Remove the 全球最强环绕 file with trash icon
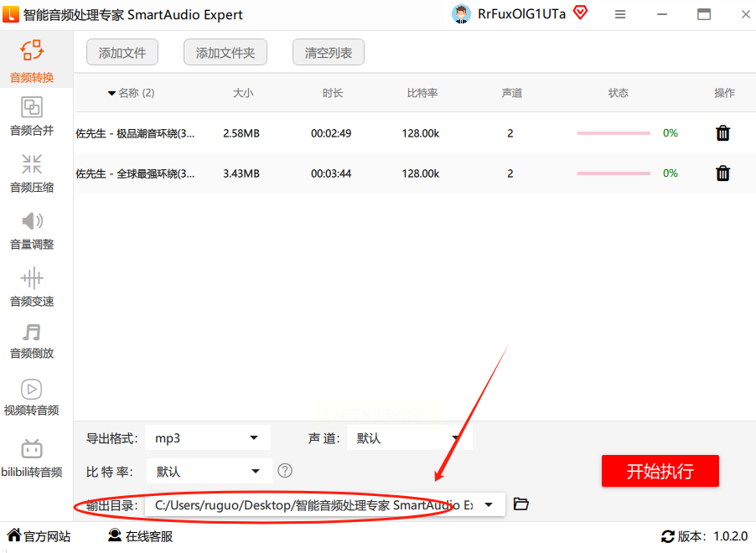756x553 pixels. (722, 173)
